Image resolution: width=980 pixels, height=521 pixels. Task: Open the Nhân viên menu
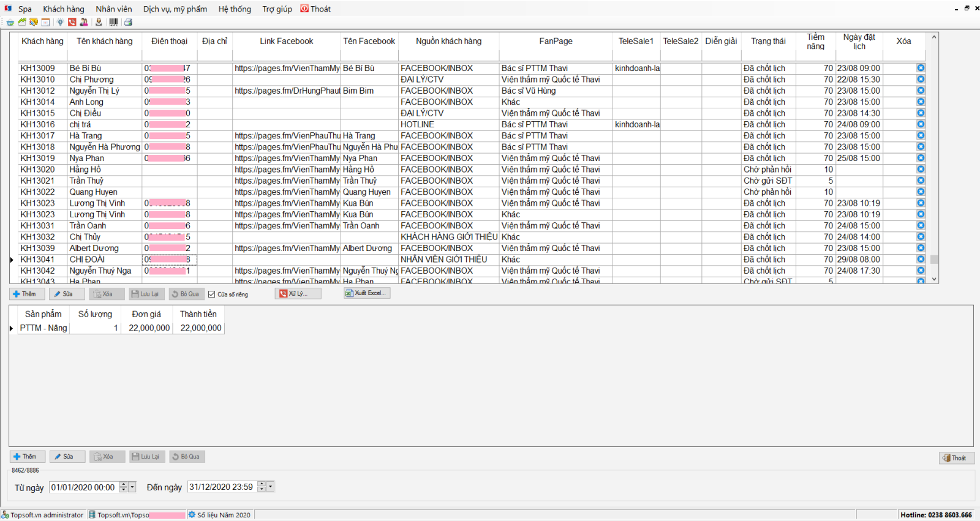114,9
